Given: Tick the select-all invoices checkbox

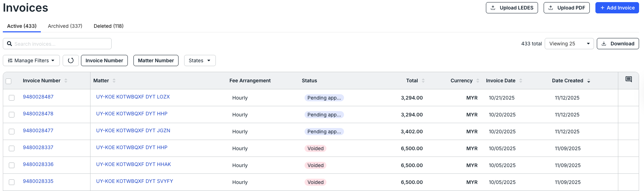Looking at the screenshot, I should [9, 81].
